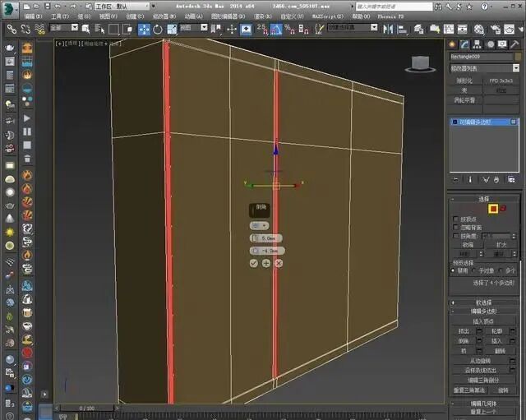526x420 pixels.
Task: Collapse the 编辑几何体 rollout
Action: tap(484, 404)
